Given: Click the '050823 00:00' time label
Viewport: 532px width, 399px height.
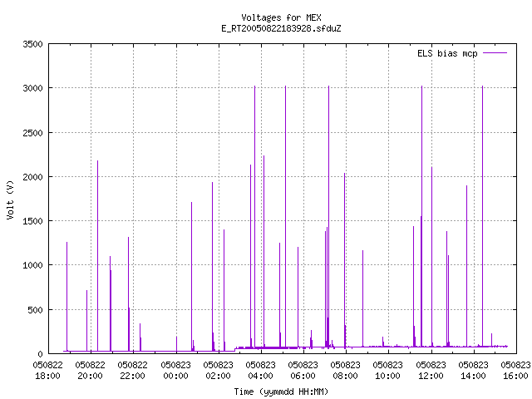Looking at the screenshot, I should coord(175,371).
